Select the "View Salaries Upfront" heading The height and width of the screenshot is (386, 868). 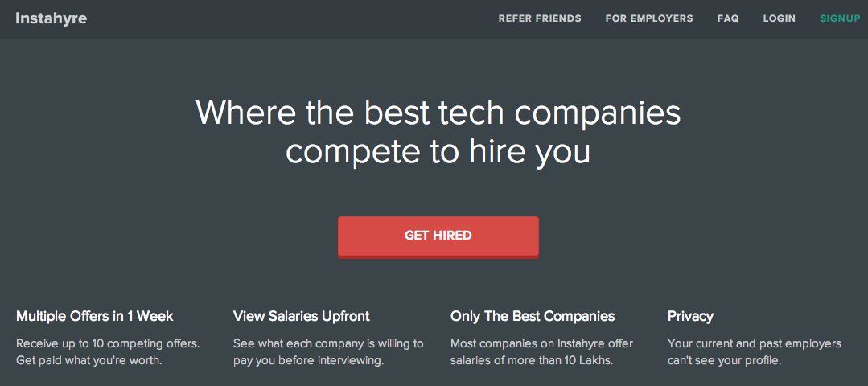pos(302,316)
